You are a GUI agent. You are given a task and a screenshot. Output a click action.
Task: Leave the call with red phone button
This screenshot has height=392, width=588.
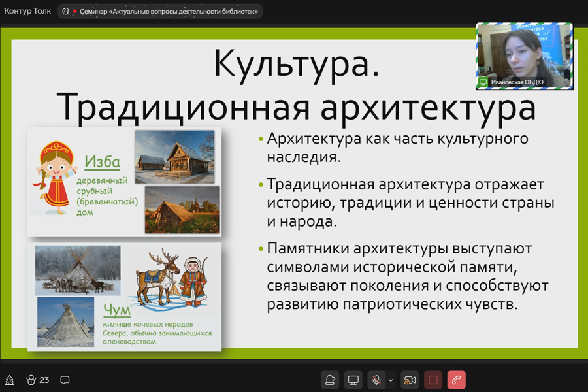click(x=456, y=380)
